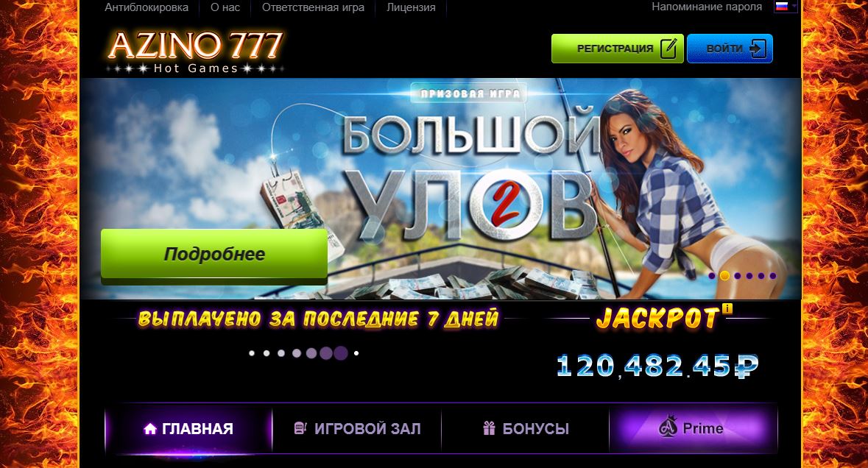868x468 pixels.
Task: Open the Игровой зал tab
Action: pos(357,429)
